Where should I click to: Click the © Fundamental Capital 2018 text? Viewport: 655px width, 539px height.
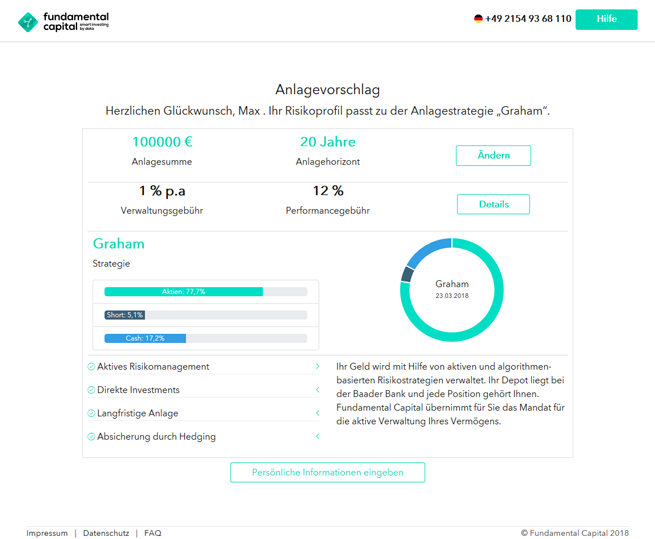tap(575, 533)
